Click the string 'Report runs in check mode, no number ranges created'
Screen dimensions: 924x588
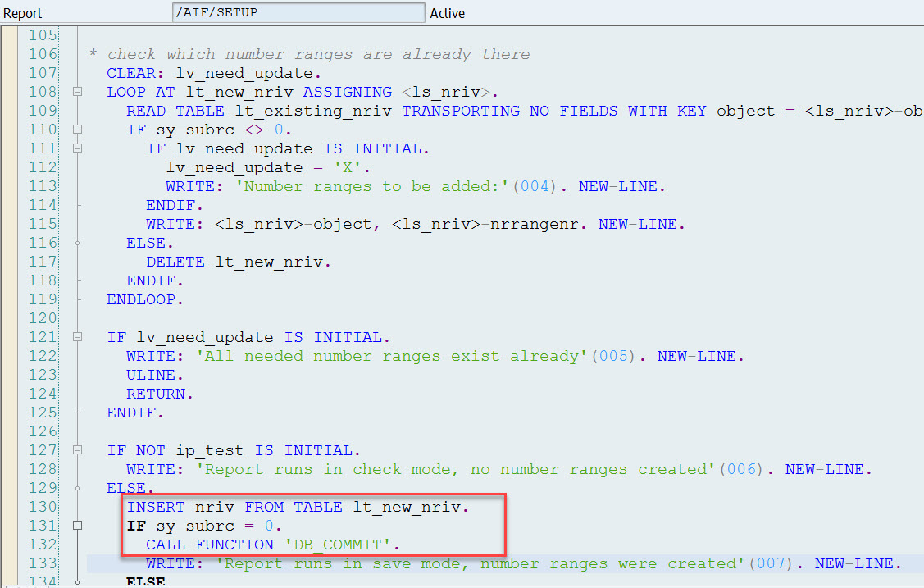pyautogui.click(x=456, y=469)
